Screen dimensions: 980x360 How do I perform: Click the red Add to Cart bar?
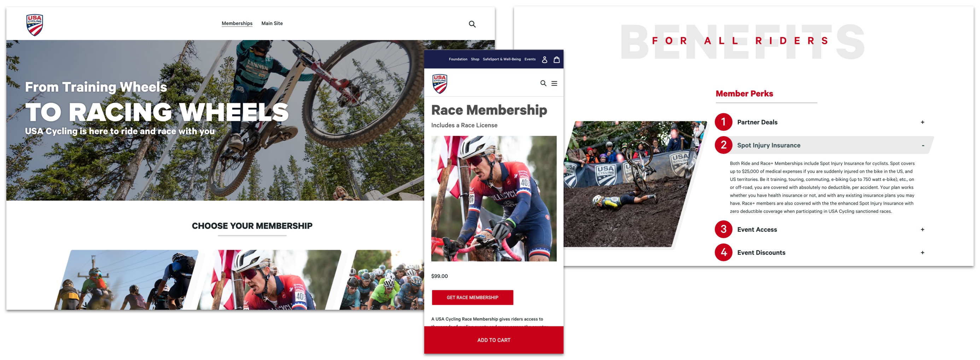click(x=494, y=340)
